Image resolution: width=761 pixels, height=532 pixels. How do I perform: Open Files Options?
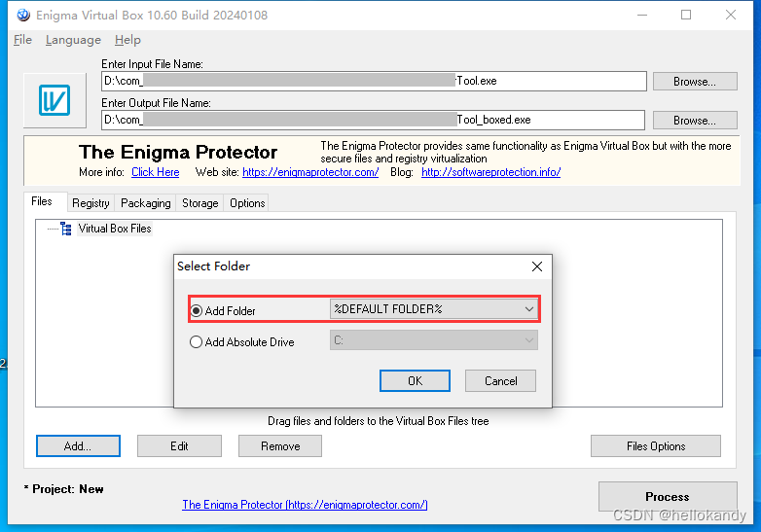(656, 445)
